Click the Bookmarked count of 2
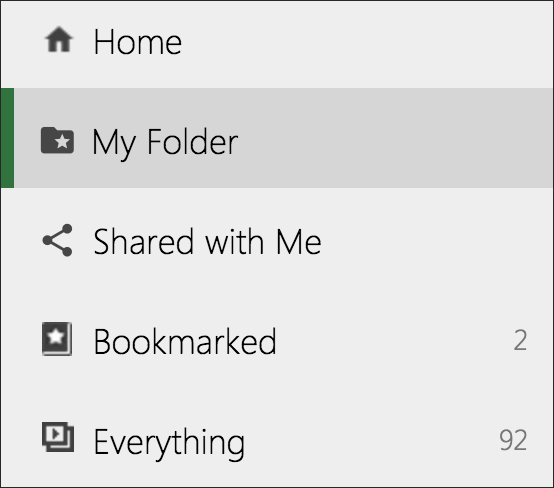Viewport: 554px width, 488px height. tap(520, 340)
